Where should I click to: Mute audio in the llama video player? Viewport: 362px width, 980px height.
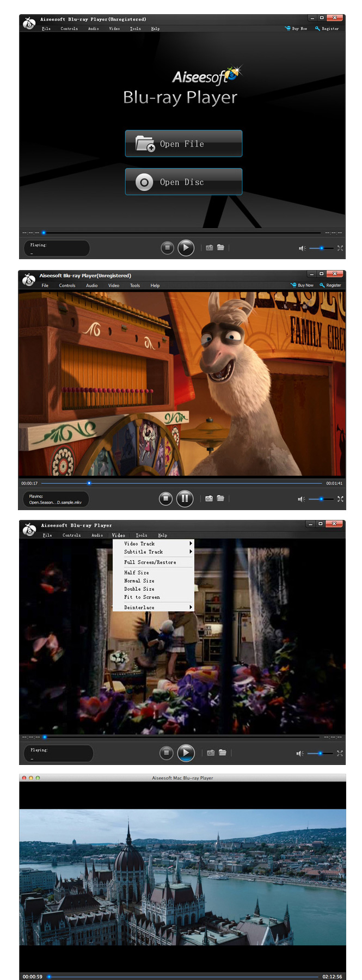coord(300,499)
